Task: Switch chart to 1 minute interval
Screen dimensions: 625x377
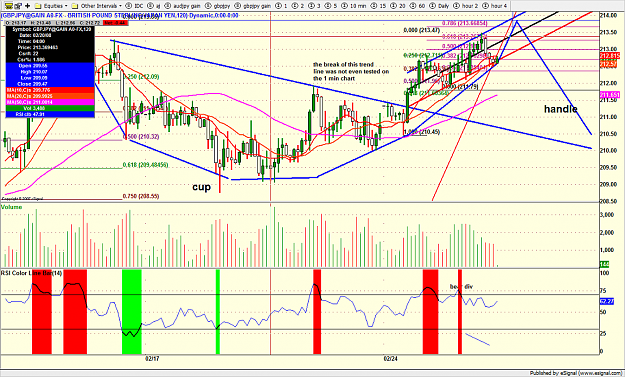Action: [x=281, y=6]
